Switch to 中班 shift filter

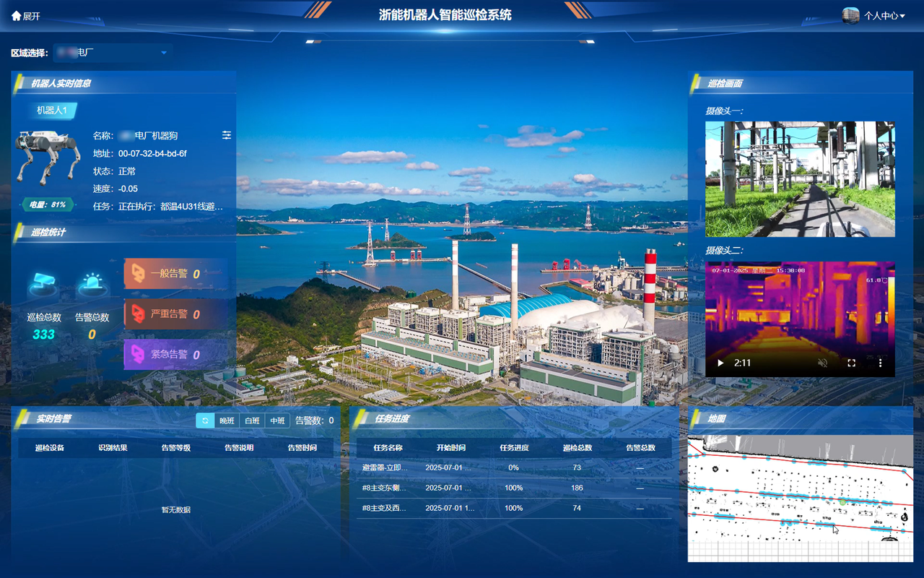pyautogui.click(x=277, y=420)
